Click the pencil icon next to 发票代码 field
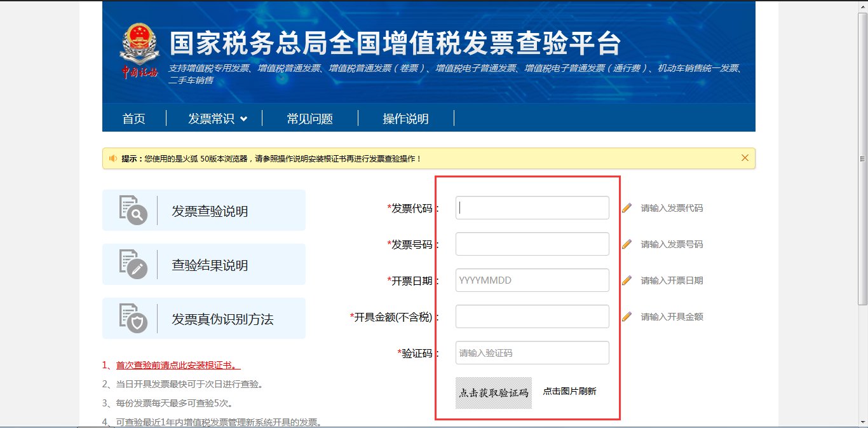868x428 pixels. click(x=628, y=207)
